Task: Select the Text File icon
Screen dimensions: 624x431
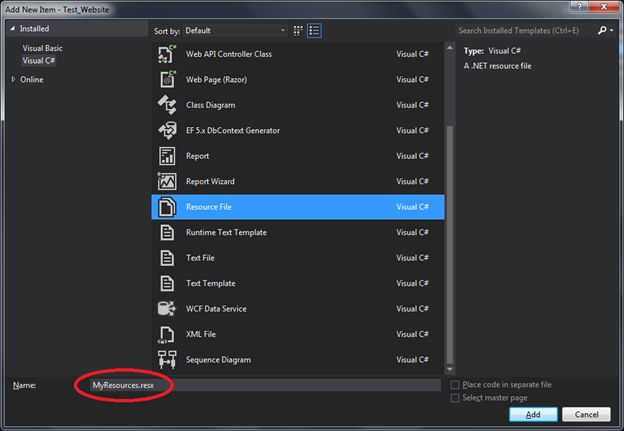Action: tap(167, 258)
